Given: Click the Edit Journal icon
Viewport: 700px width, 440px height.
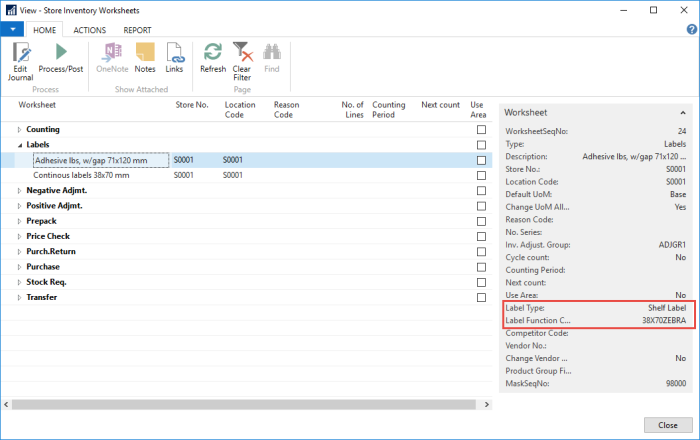Looking at the screenshot, I should 20,52.
